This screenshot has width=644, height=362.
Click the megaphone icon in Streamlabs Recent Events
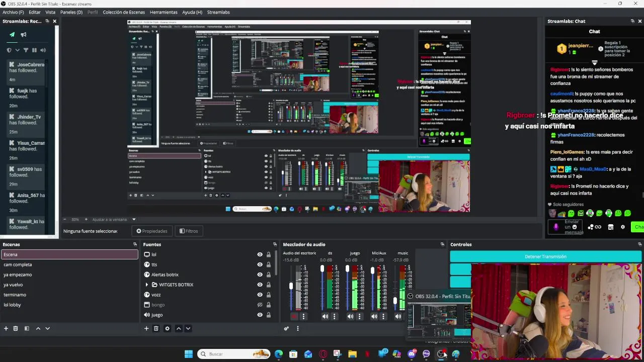pyautogui.click(x=24, y=35)
